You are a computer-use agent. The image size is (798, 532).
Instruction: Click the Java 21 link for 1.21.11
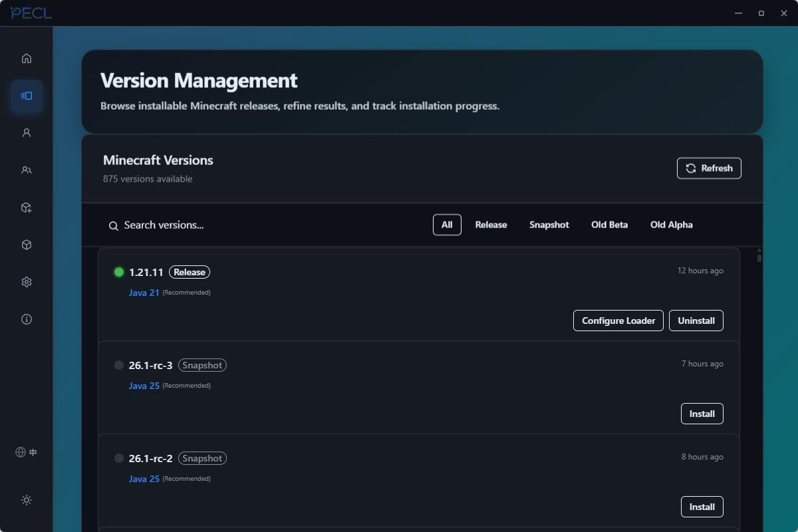pos(144,293)
